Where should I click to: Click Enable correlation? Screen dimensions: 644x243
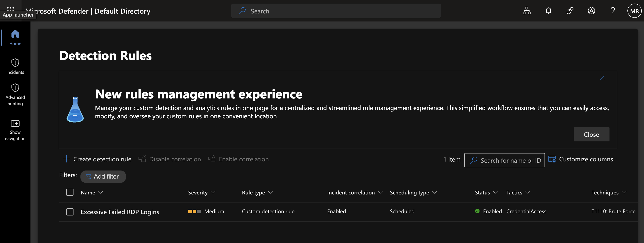tap(238, 159)
